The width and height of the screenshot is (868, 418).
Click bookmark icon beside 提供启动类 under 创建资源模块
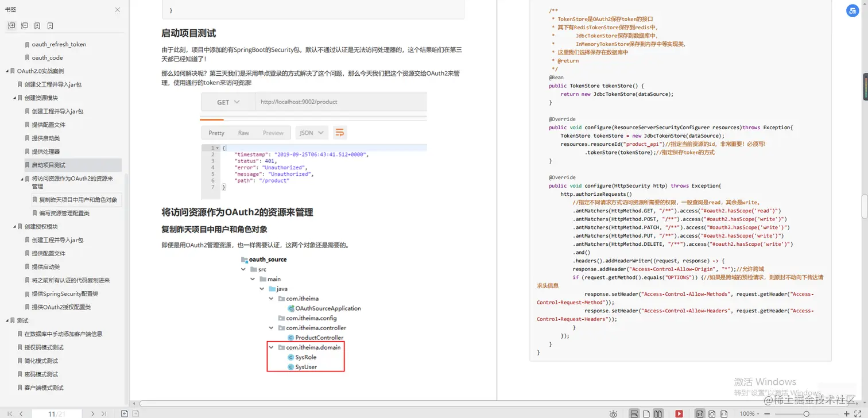pyautogui.click(x=27, y=138)
